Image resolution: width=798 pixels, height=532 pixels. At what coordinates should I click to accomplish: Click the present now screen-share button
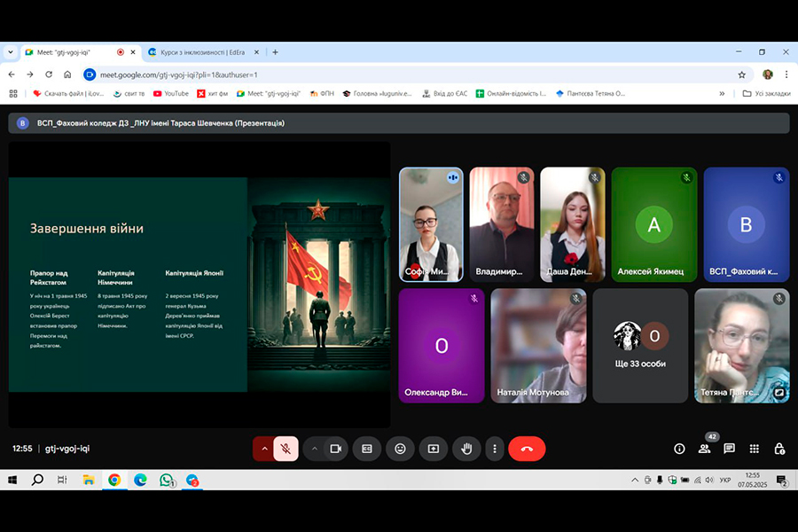pyautogui.click(x=433, y=449)
